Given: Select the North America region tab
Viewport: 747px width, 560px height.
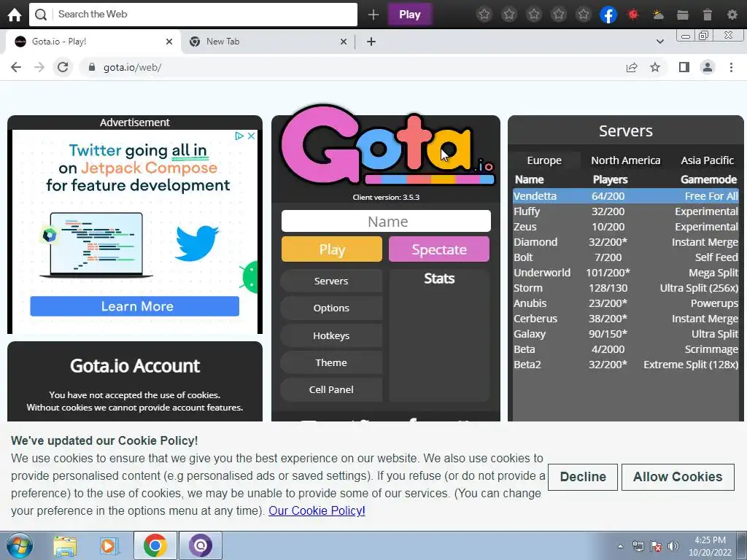Looking at the screenshot, I should click(x=625, y=160).
